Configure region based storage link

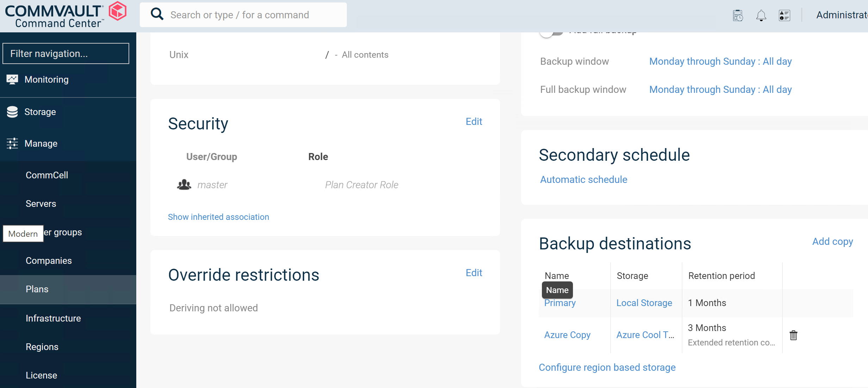(x=607, y=367)
